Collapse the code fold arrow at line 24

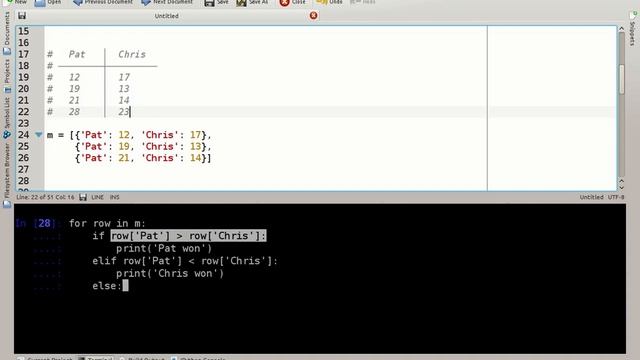(38, 135)
